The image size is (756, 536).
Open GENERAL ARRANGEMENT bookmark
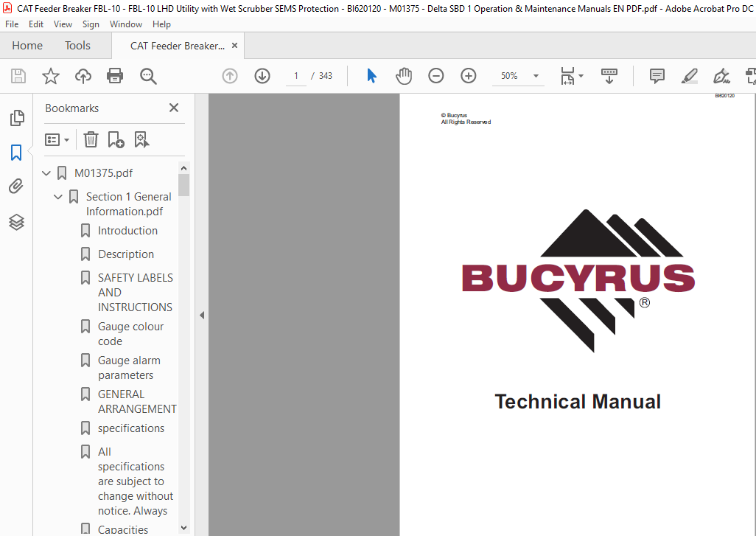[x=137, y=401]
